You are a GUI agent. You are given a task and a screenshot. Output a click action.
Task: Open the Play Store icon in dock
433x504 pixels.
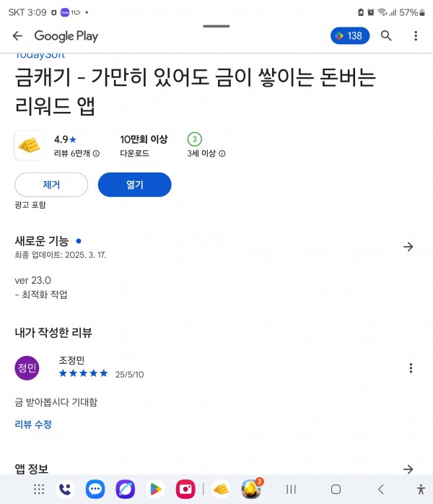pos(155,490)
